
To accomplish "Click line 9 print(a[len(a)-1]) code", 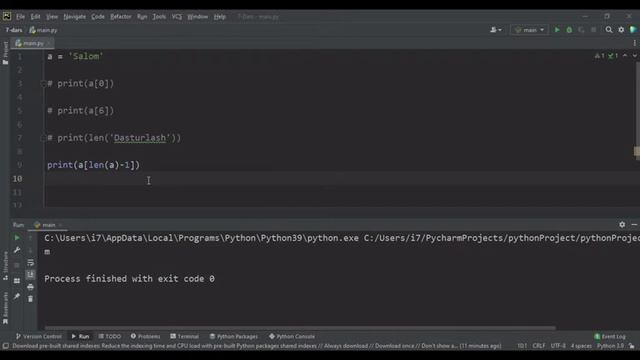I will click(93, 165).
